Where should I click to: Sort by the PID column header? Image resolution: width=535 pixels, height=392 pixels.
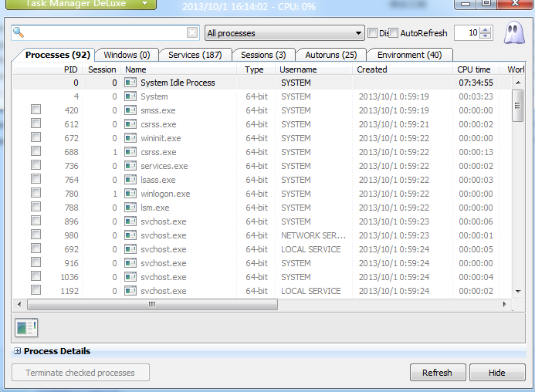tap(70, 69)
